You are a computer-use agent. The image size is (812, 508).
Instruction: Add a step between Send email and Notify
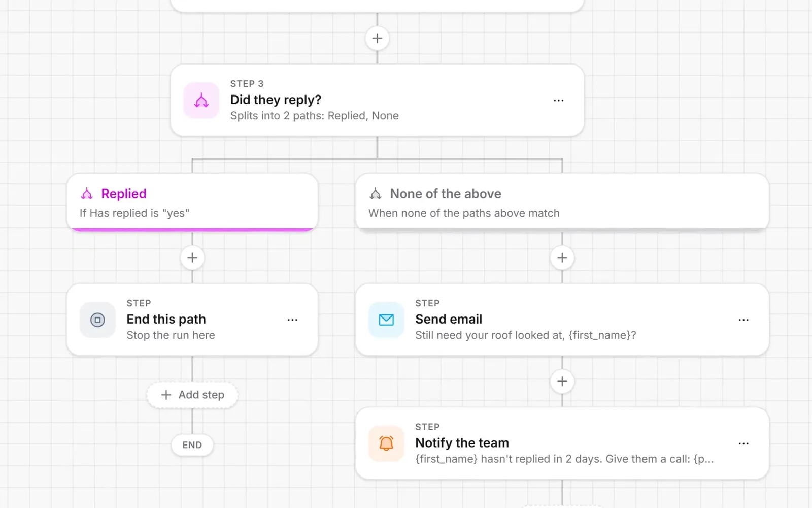[562, 382]
